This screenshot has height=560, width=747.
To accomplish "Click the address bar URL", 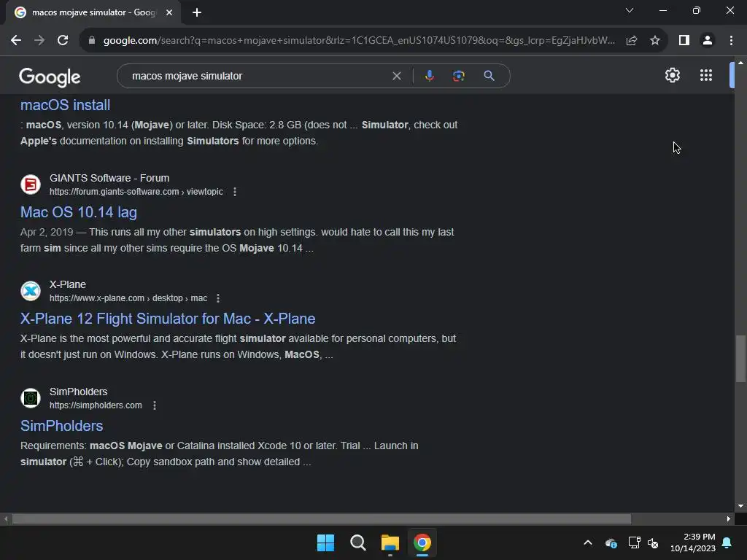I will point(359,41).
